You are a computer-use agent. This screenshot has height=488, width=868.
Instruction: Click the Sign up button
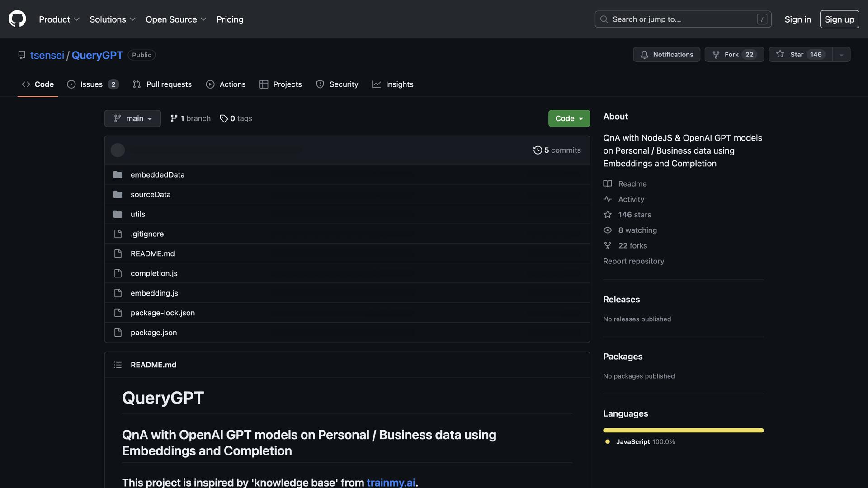click(839, 19)
